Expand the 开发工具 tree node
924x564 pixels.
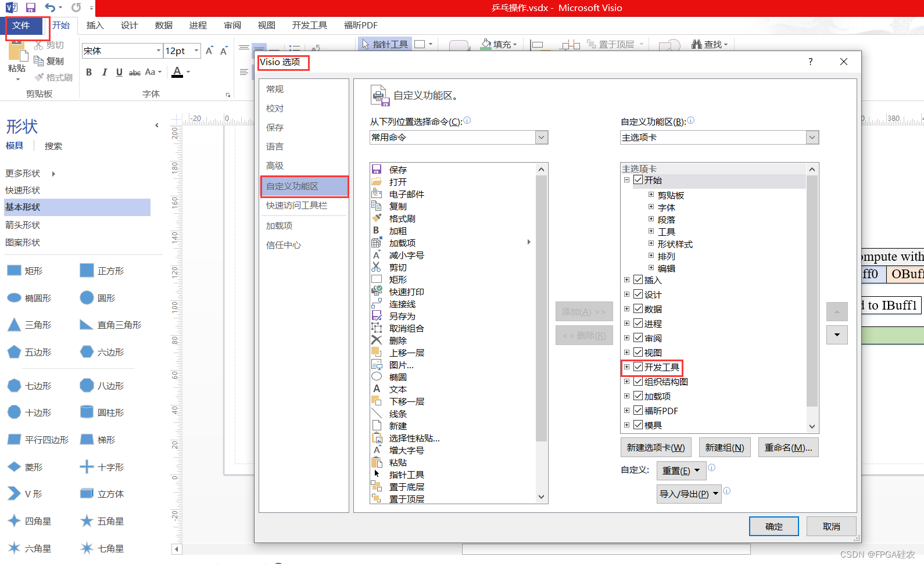pyautogui.click(x=626, y=367)
